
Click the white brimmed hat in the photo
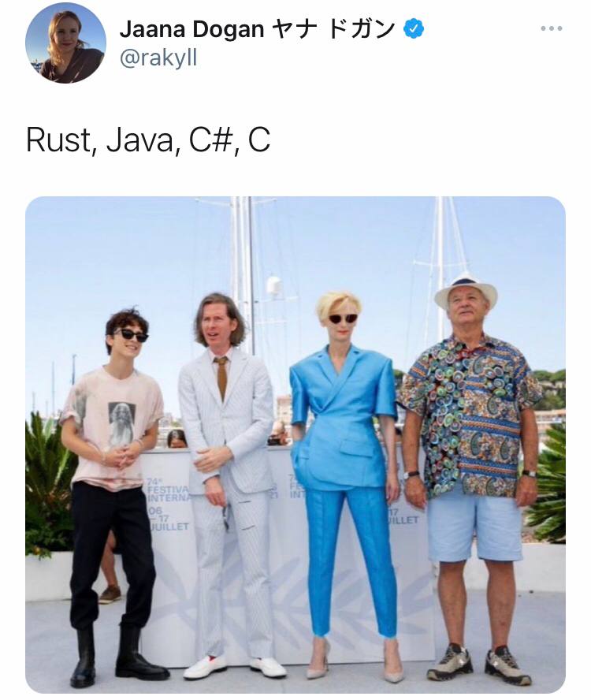point(466,291)
